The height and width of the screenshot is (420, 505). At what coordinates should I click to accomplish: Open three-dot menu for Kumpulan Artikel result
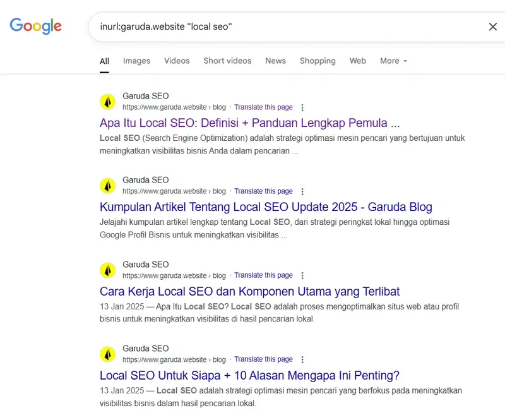tap(302, 191)
